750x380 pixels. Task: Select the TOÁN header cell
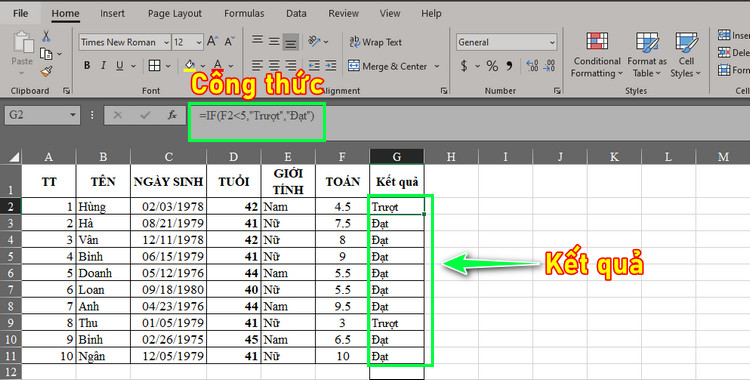342,181
